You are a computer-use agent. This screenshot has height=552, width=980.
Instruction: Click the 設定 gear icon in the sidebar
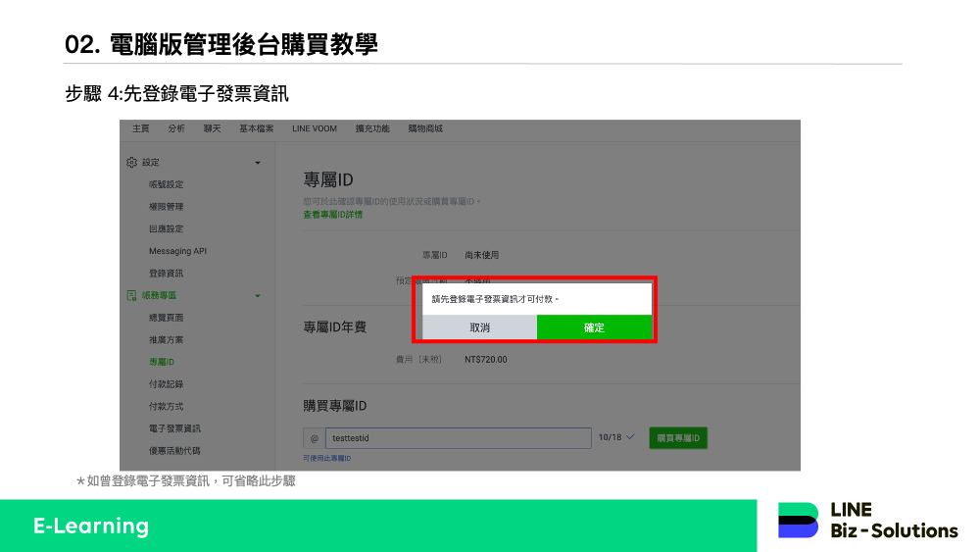click(x=131, y=163)
